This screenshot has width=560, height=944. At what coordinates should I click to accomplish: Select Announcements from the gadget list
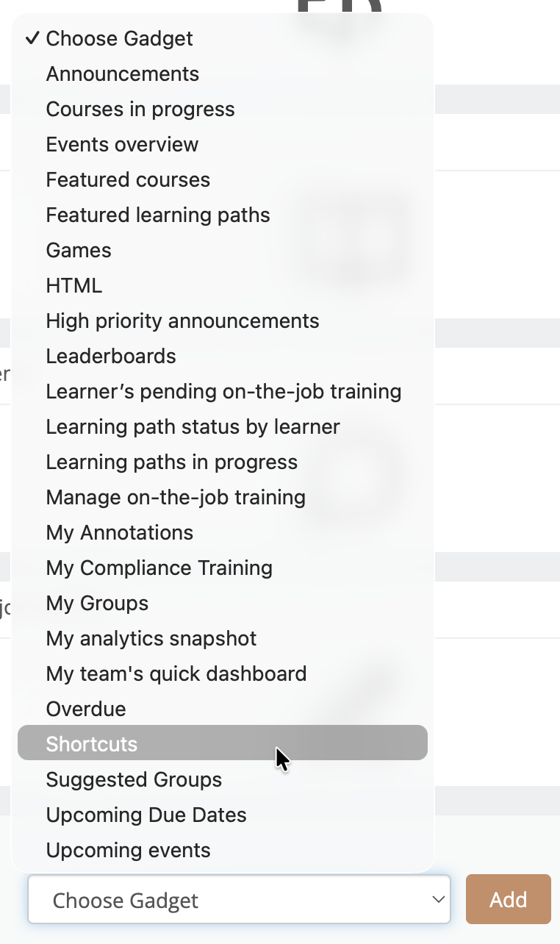[123, 74]
